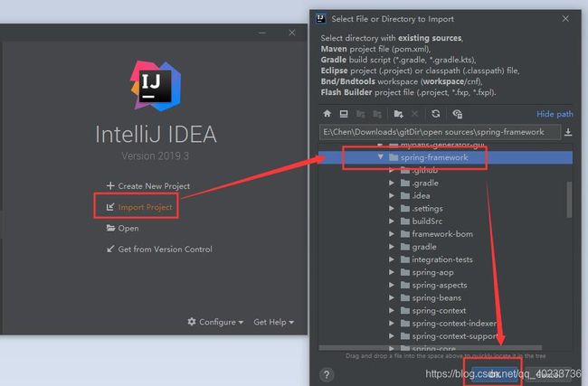Open the Configure dropdown menu
Screen dimensions: 588x386
(215, 322)
